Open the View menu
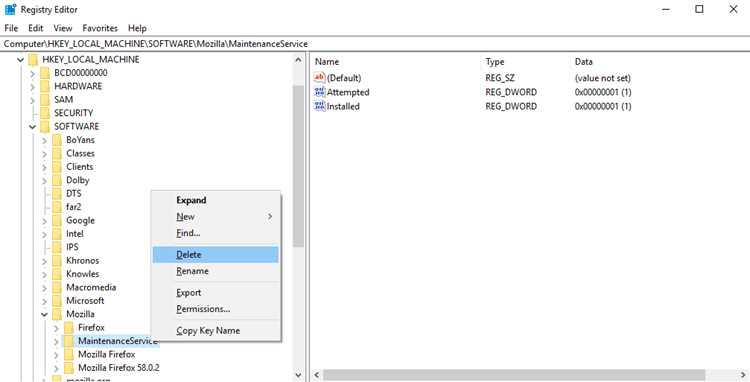This screenshot has height=382, width=750. pyautogui.click(x=63, y=28)
